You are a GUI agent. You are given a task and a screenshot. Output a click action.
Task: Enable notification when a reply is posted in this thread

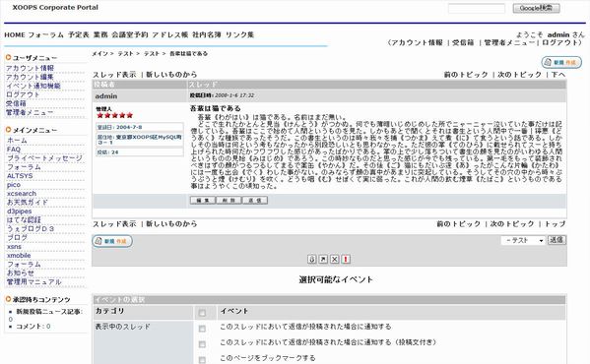tap(202, 329)
